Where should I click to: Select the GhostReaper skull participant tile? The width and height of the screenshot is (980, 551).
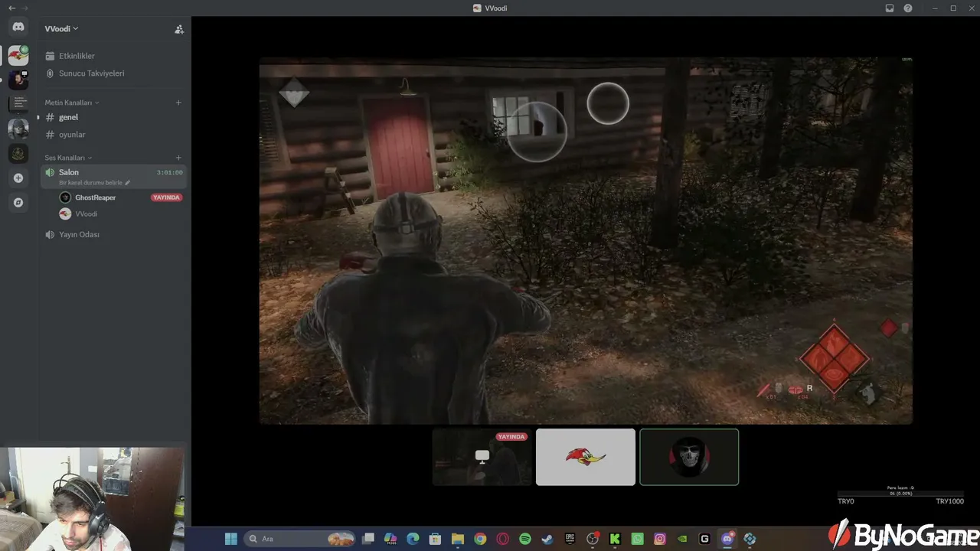pyautogui.click(x=689, y=457)
